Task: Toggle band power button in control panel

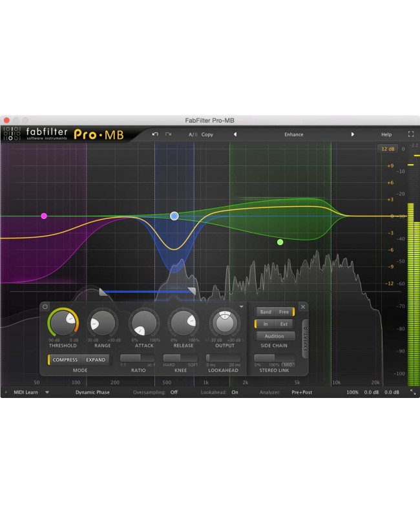Action: pyautogui.click(x=45, y=306)
